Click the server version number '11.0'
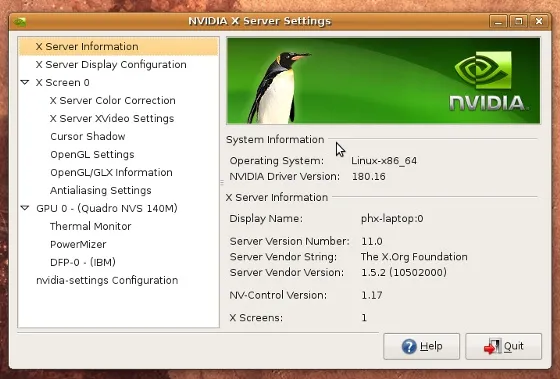Image resolution: width=560 pixels, height=379 pixels. coord(372,241)
